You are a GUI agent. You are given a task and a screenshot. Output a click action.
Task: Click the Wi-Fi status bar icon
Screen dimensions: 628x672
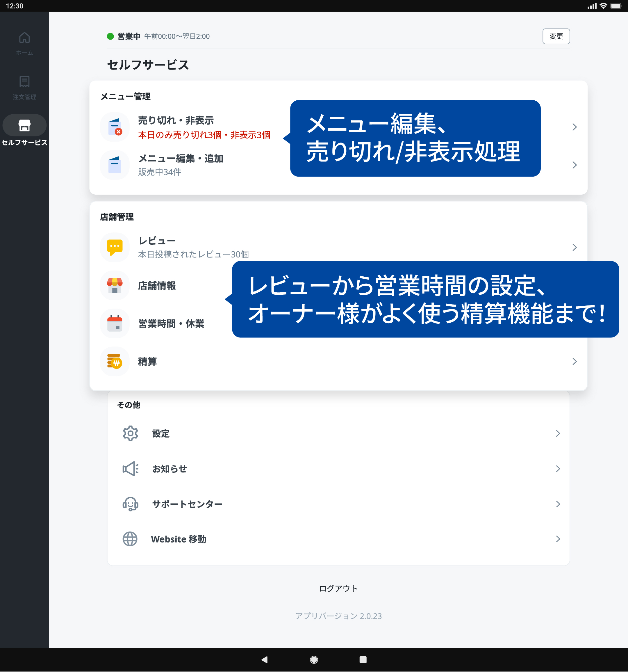603,6
